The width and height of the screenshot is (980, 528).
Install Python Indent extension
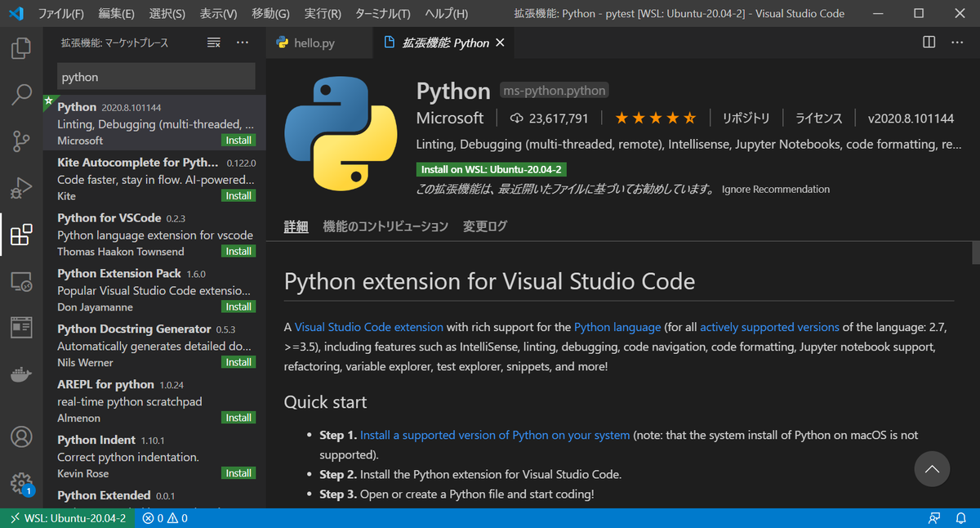click(x=238, y=473)
